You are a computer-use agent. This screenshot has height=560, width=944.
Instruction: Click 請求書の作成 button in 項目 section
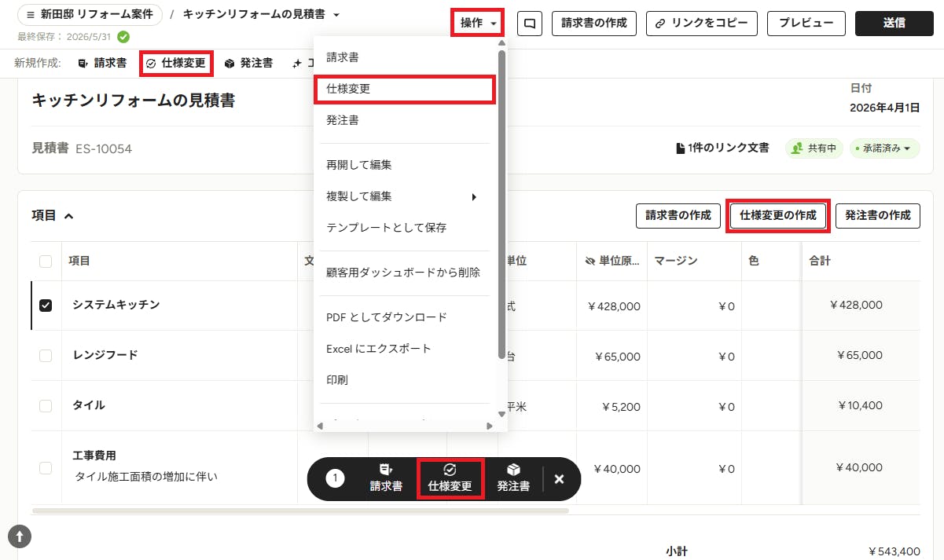tap(678, 215)
